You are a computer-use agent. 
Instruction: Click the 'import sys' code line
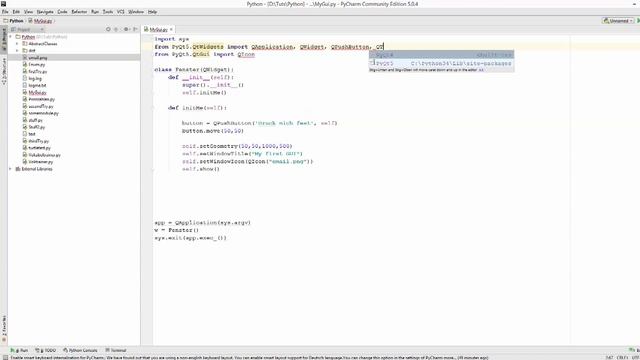171,39
